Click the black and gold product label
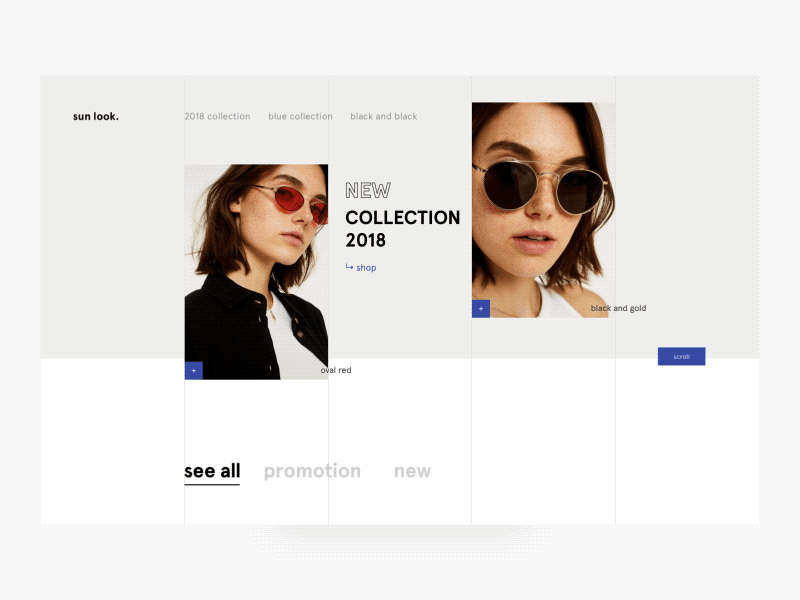 pyautogui.click(x=618, y=308)
